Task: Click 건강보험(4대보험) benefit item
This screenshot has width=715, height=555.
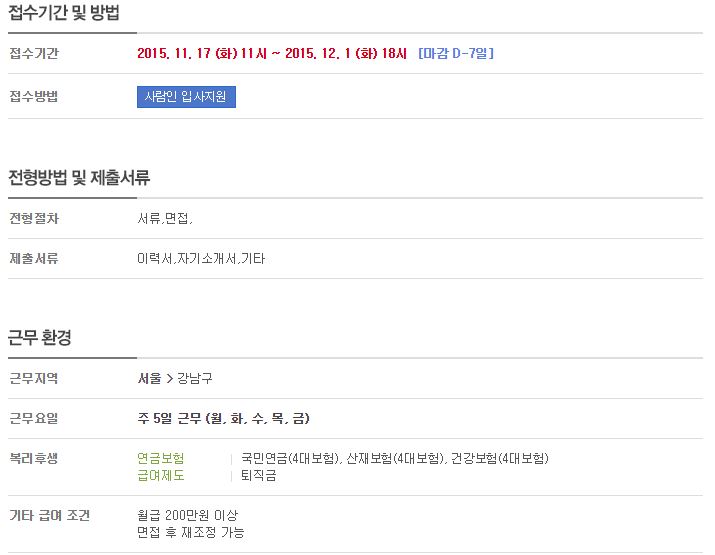Action: pyautogui.click(x=500, y=458)
